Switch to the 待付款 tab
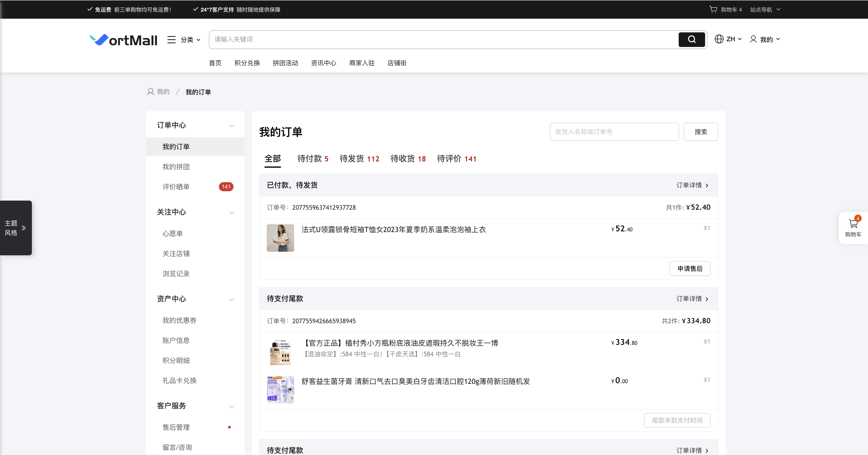The height and width of the screenshot is (455, 868). click(313, 159)
